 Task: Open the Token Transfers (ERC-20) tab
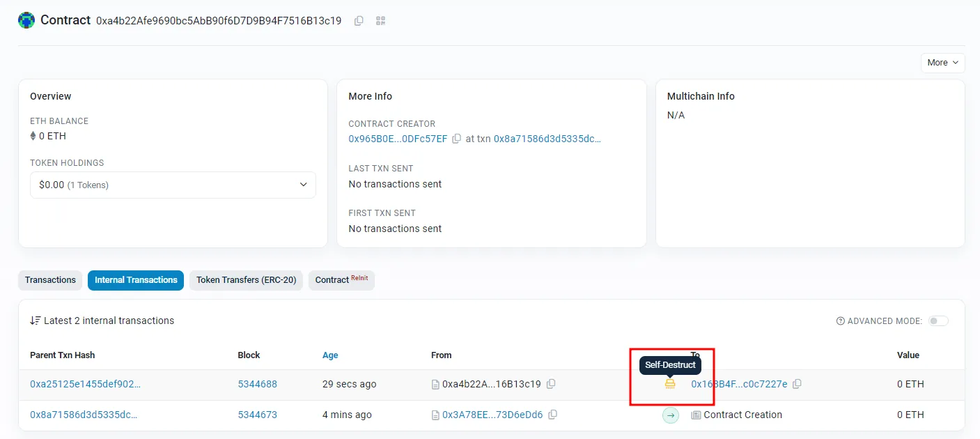(246, 280)
